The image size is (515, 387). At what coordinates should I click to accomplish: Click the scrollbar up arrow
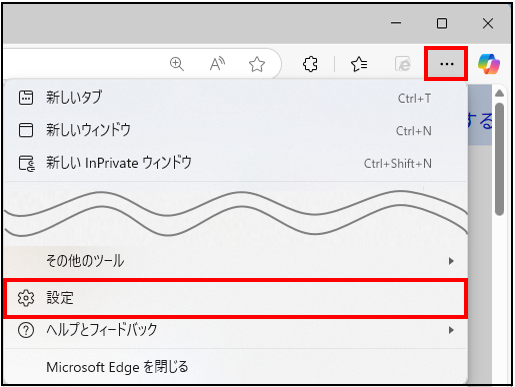click(x=499, y=93)
